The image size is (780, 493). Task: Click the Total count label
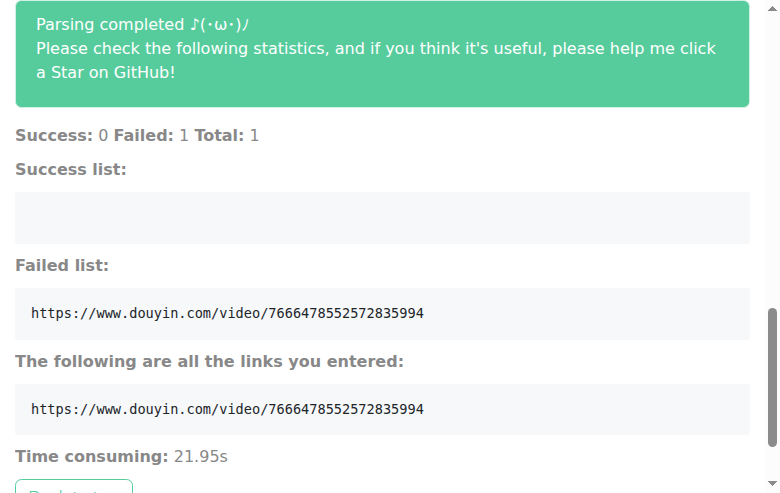(x=219, y=135)
